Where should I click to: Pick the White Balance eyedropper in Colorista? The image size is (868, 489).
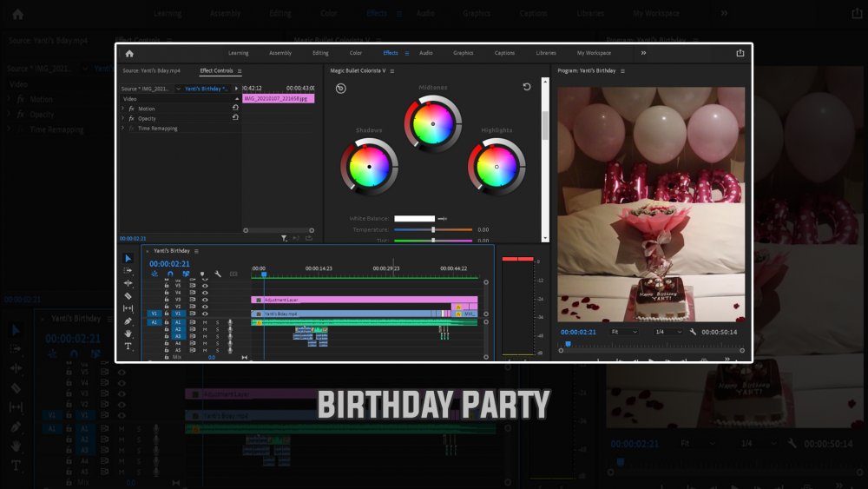coord(443,219)
